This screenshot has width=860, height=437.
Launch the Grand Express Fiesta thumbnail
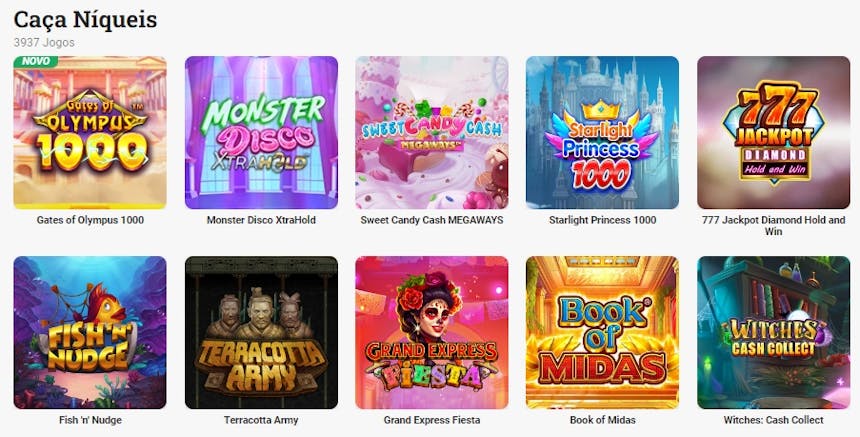point(432,332)
